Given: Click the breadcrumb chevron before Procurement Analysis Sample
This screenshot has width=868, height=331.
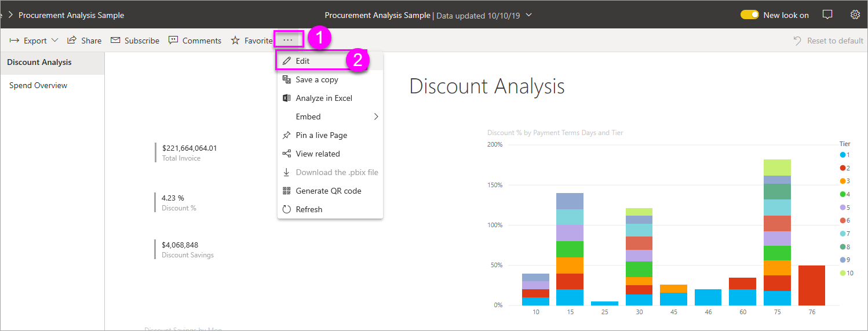Looking at the screenshot, I should coord(10,15).
